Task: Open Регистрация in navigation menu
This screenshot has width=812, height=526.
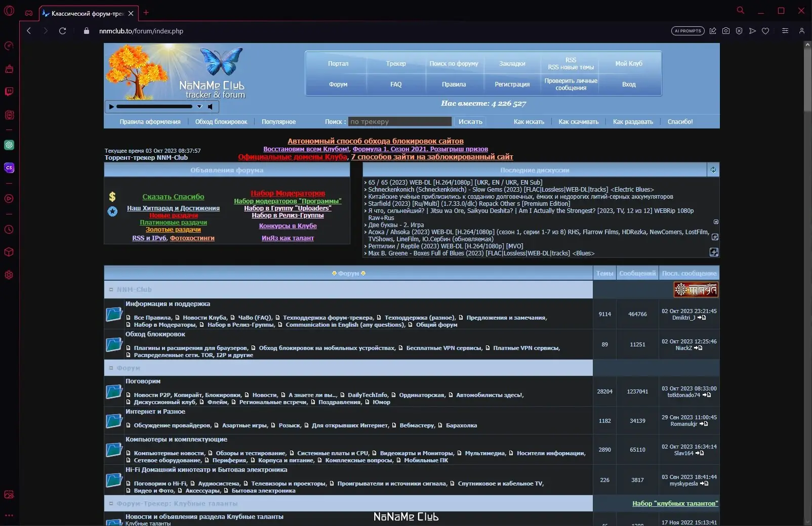Action: coord(512,84)
